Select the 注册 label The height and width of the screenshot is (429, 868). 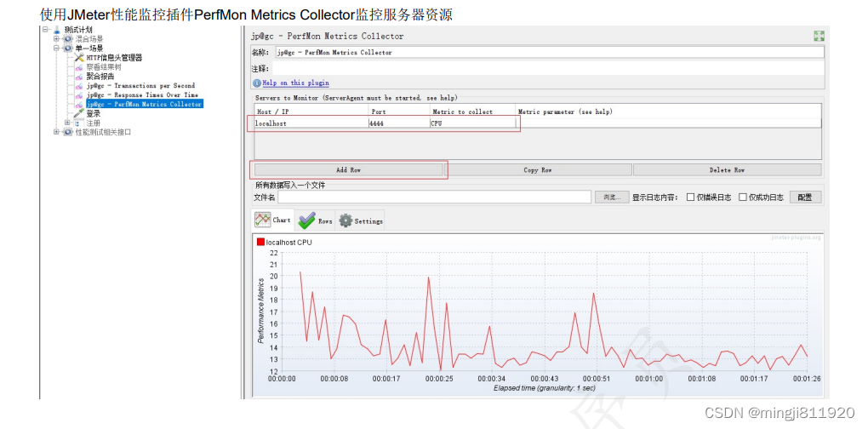tap(94, 123)
